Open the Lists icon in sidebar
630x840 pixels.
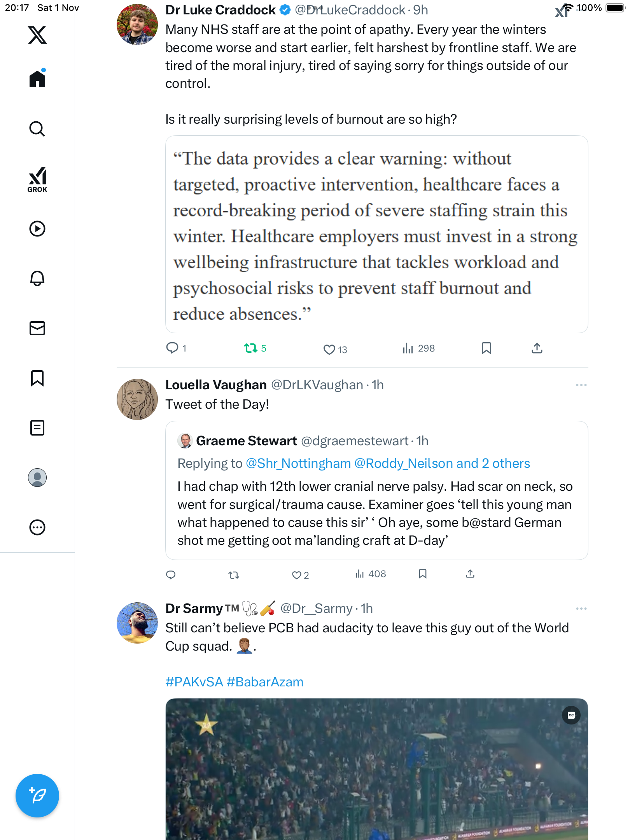tap(37, 428)
